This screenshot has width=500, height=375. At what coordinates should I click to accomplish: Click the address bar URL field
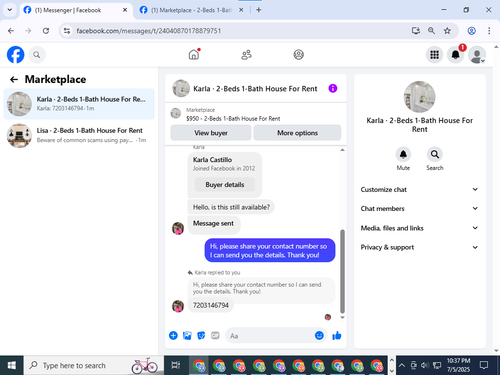coord(240,31)
